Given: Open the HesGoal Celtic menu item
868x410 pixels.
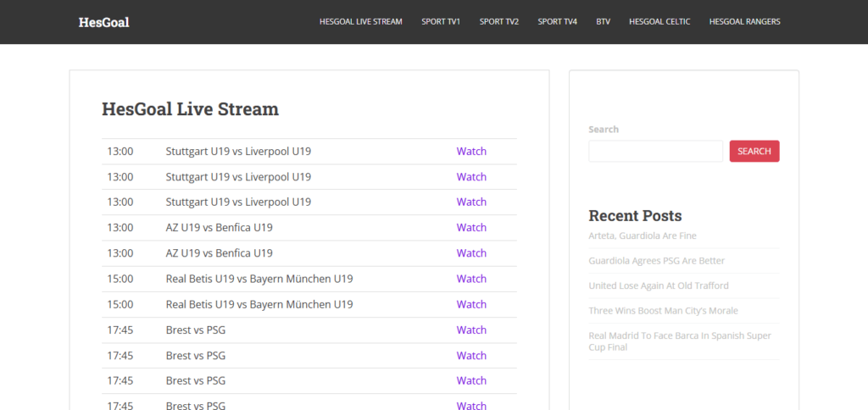Looking at the screenshot, I should [x=659, y=22].
